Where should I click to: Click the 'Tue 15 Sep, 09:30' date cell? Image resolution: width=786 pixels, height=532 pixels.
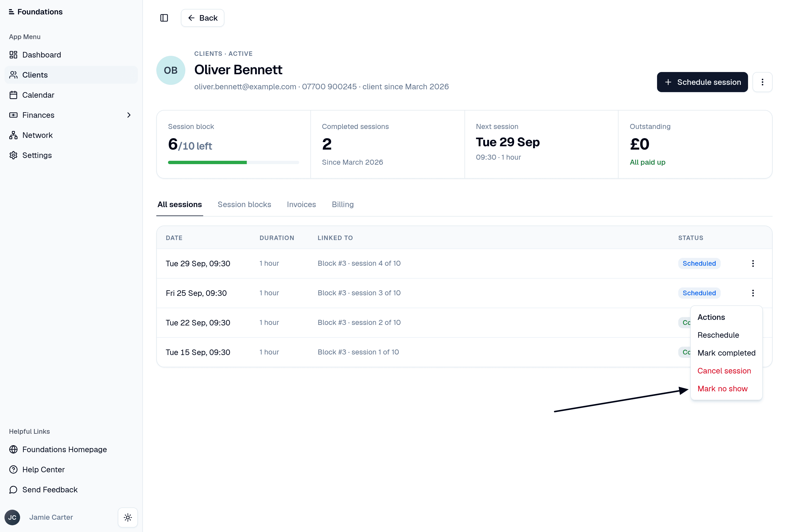(198, 352)
